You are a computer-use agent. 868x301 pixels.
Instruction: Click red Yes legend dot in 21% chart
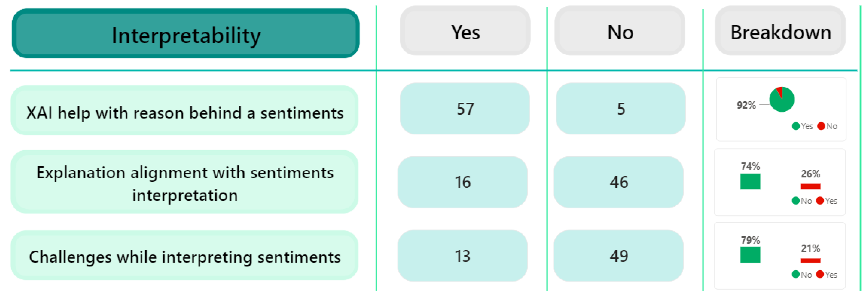tap(820, 274)
